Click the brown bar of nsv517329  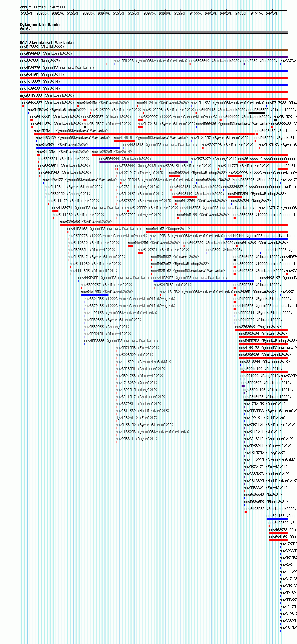click(154, 50)
